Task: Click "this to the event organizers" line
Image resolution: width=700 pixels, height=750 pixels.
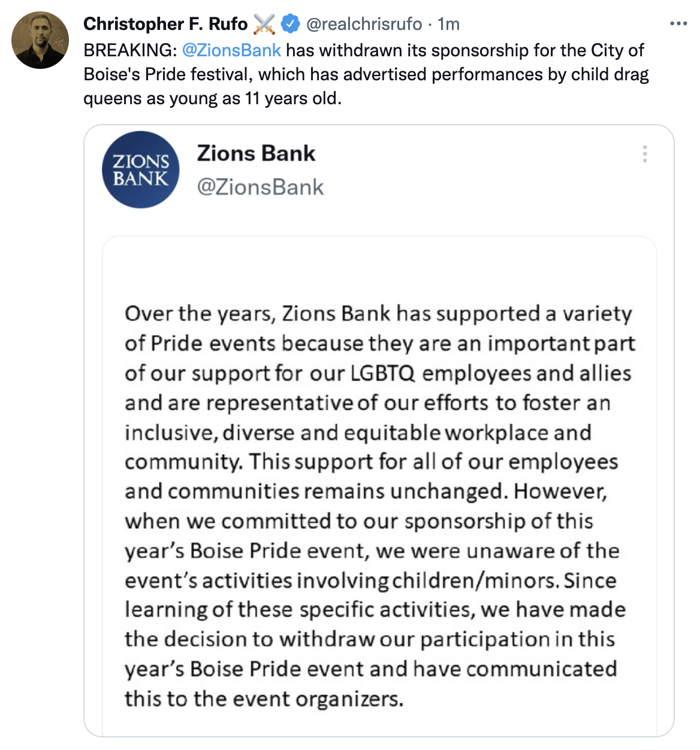Action: pos(264,698)
